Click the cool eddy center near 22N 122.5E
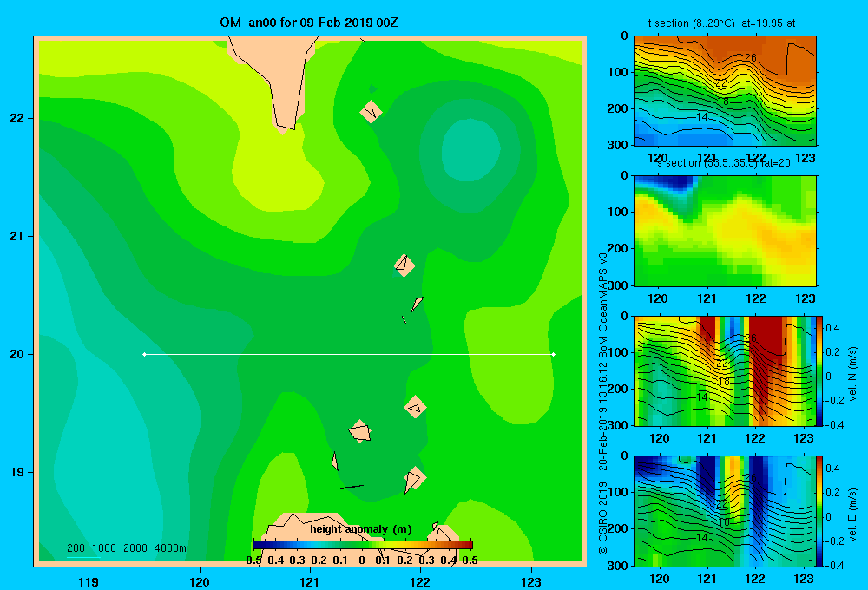Image resolution: width=868 pixels, height=590 pixels. click(471, 151)
